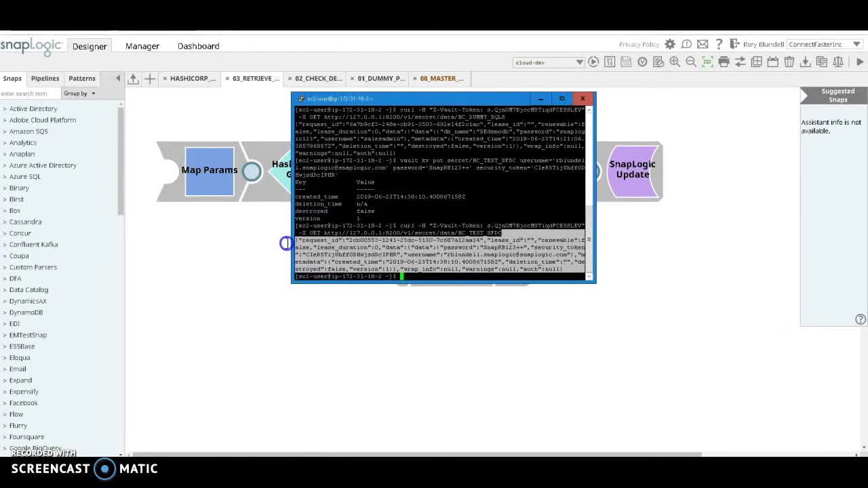Open the Group by dropdown

[80, 94]
